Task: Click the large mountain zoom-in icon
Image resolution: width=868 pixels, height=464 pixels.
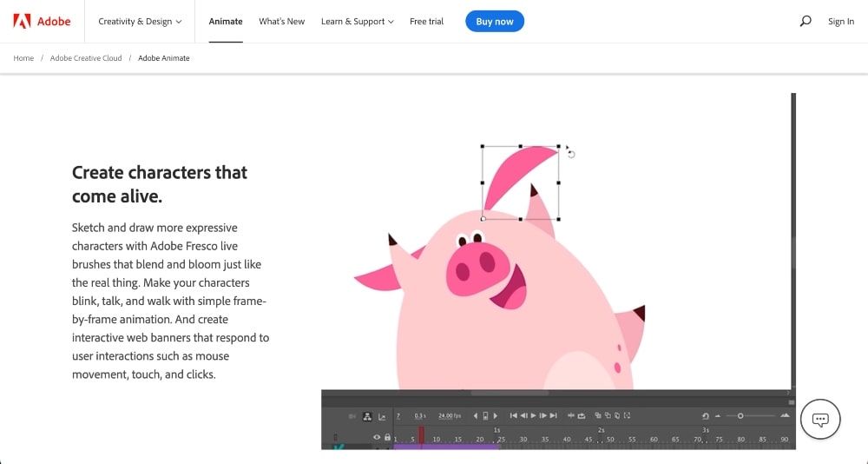Action: pos(785,415)
